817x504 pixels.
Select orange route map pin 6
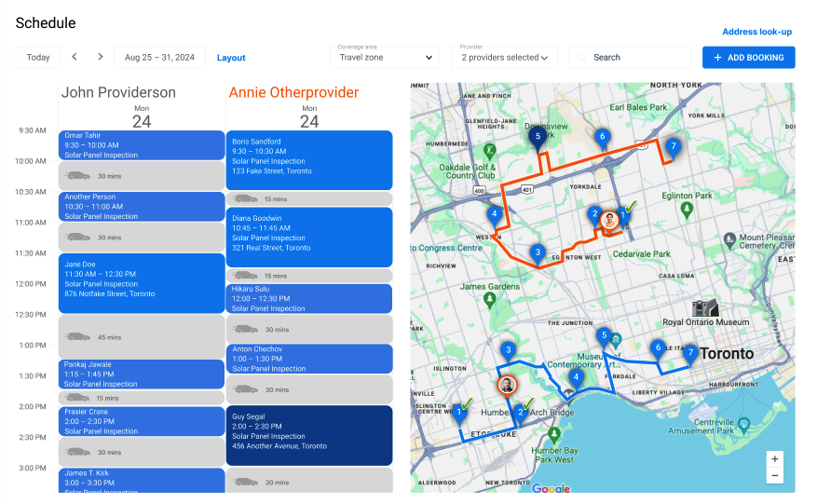coord(603,139)
